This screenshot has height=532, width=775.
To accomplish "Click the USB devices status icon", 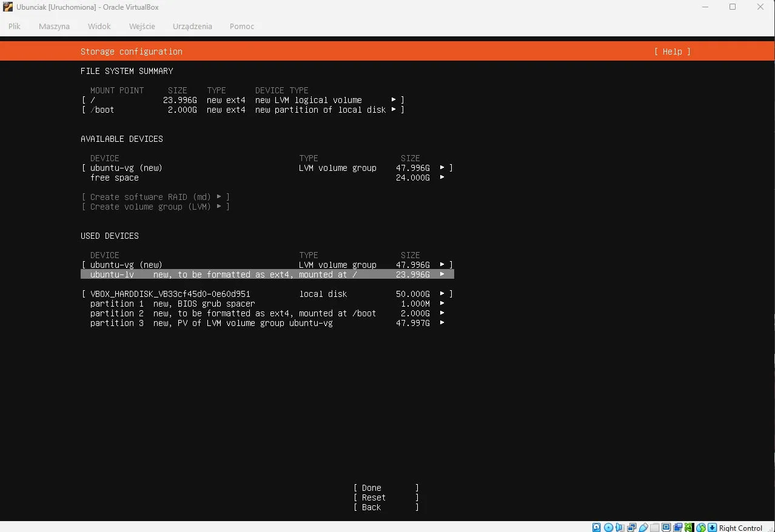I will click(643, 527).
